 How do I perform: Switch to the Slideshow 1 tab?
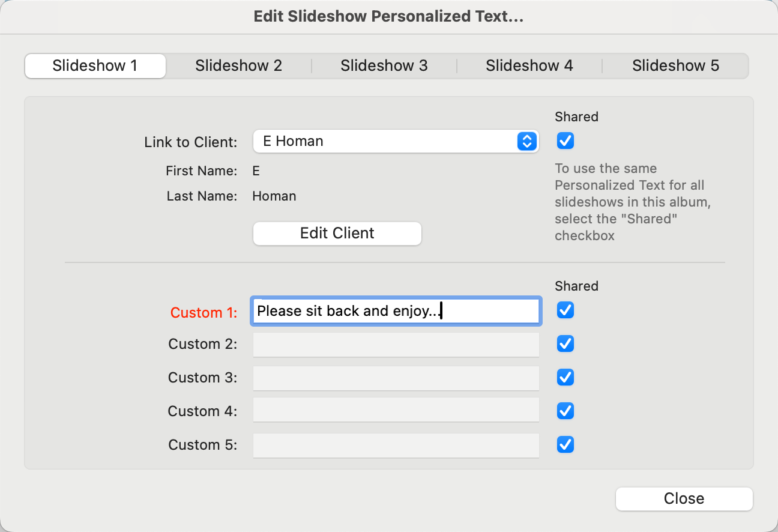point(95,66)
